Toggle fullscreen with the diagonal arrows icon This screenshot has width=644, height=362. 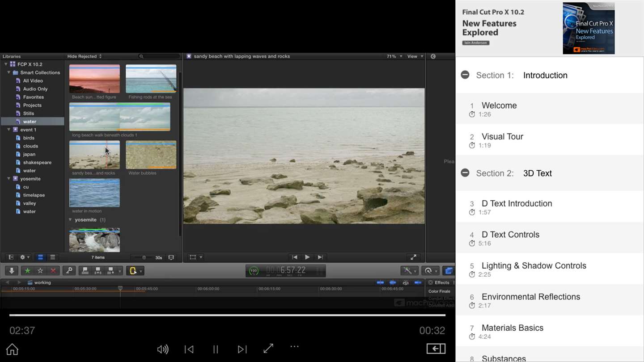tap(268, 349)
